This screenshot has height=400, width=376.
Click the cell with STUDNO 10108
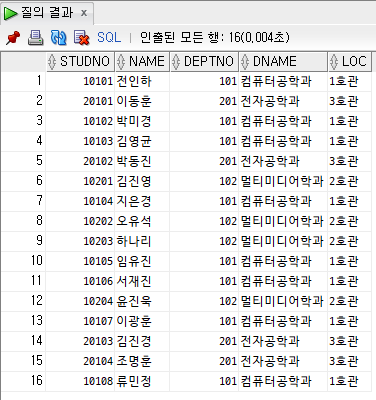click(x=80, y=381)
